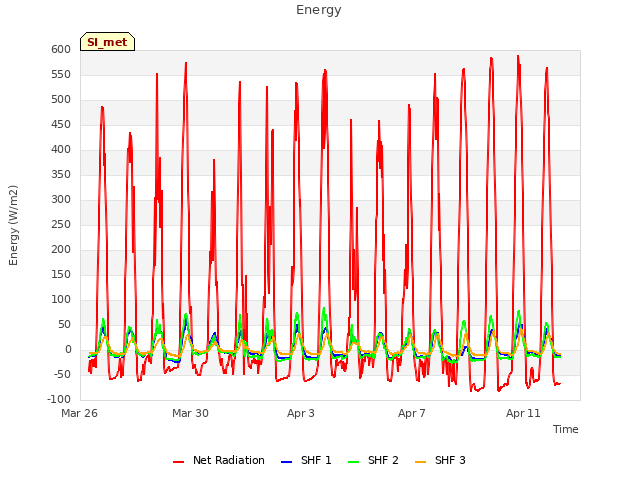Toggle SHF 2 legend entry
Screen dimensions: 640x480
pyautogui.click(x=373, y=460)
